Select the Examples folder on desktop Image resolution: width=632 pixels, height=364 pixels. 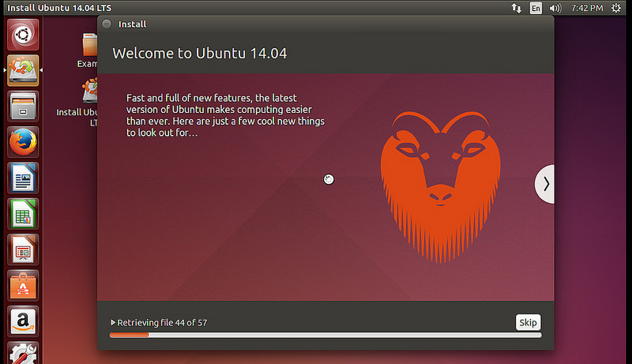(88, 49)
